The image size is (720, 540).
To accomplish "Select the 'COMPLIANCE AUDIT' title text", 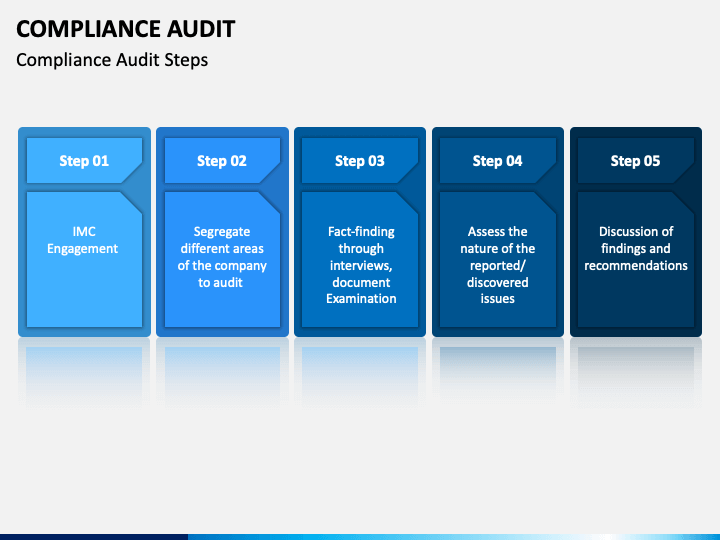I will click(x=125, y=29).
